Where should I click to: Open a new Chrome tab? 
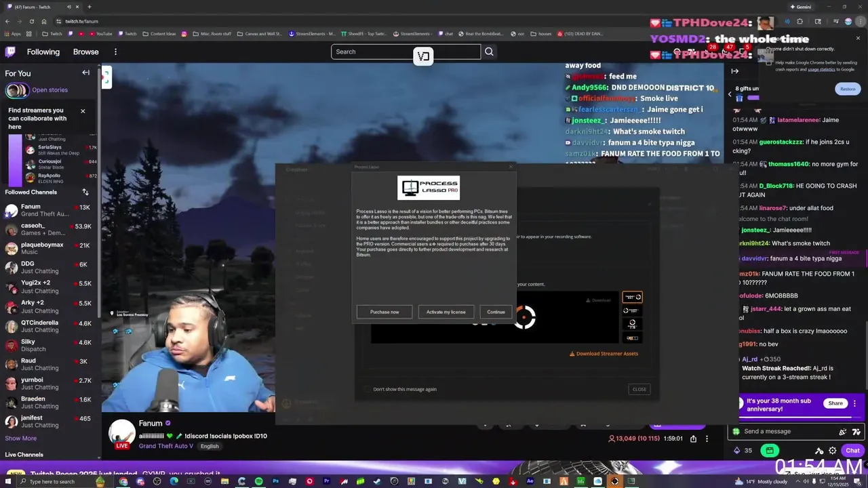(89, 7)
